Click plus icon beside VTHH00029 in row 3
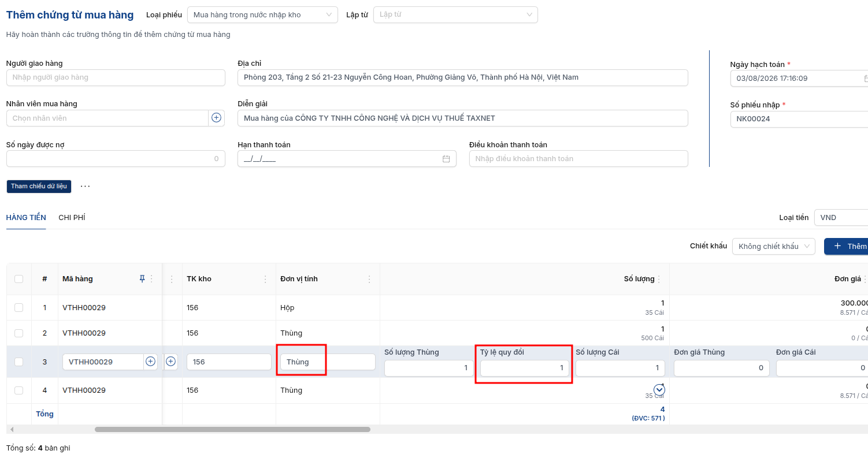 tap(150, 362)
